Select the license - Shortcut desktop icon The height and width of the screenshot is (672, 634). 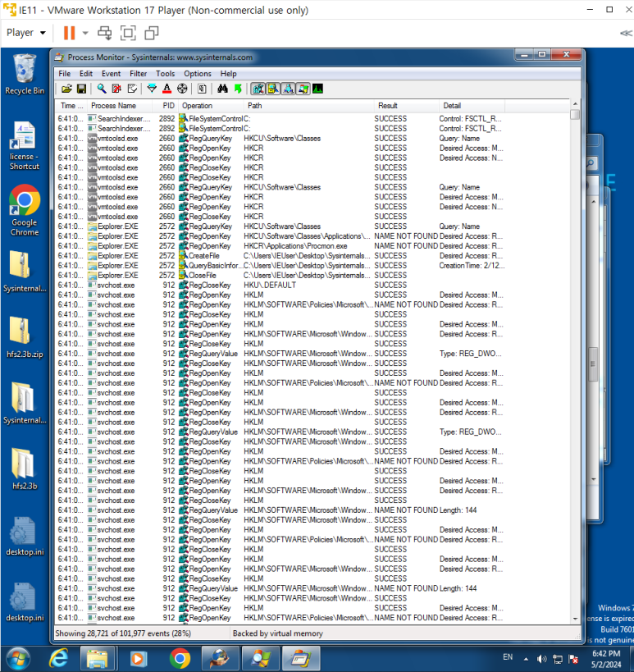[x=25, y=146]
